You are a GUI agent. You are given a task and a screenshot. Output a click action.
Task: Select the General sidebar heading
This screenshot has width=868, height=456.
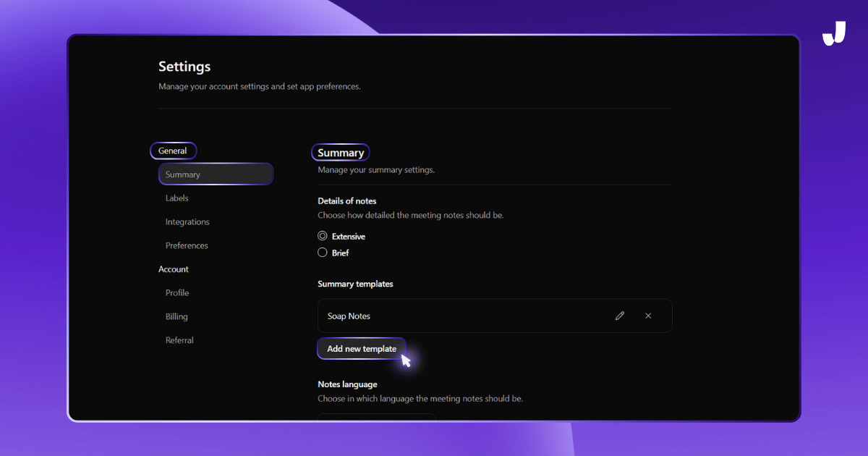click(x=173, y=151)
